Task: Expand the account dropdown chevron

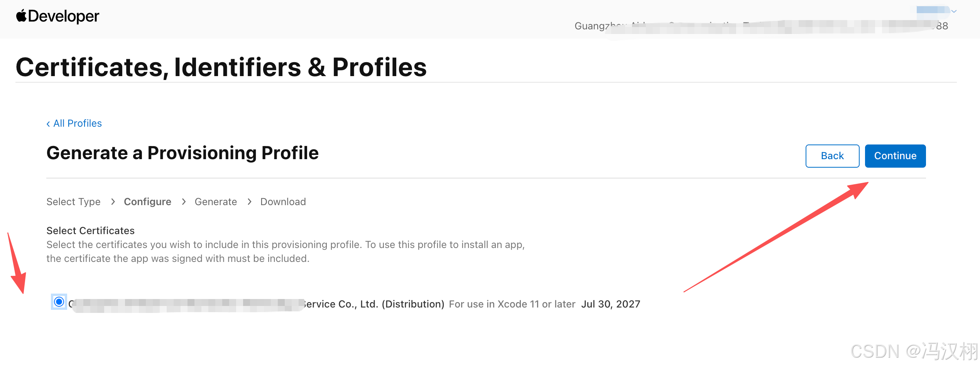Action: 954,11
